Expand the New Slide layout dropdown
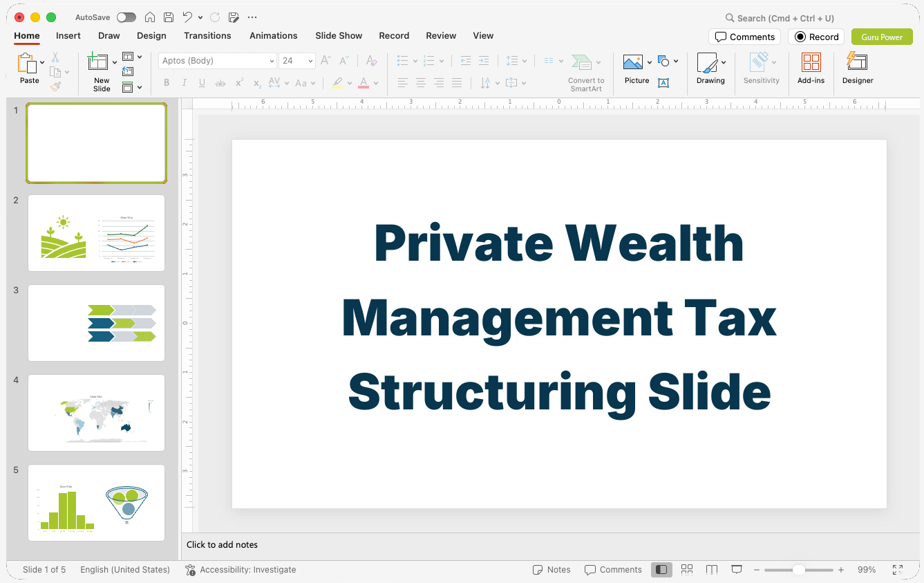Viewport: 924px width, 583px height. (x=115, y=63)
